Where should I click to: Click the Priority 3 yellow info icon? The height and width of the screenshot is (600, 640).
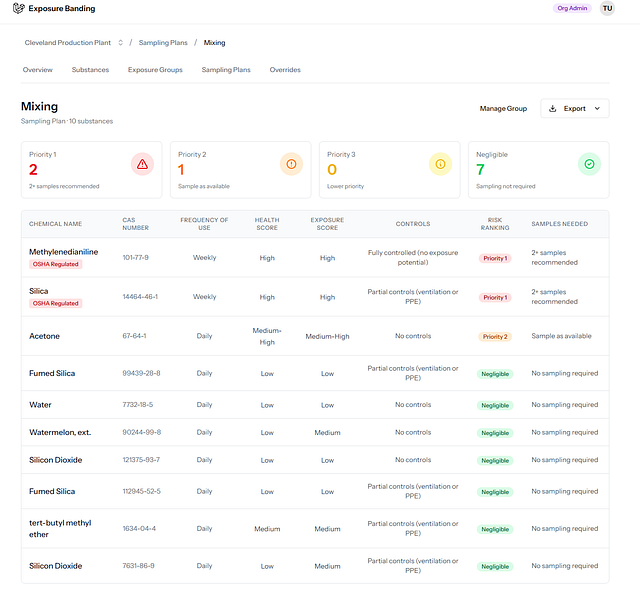coord(440,164)
